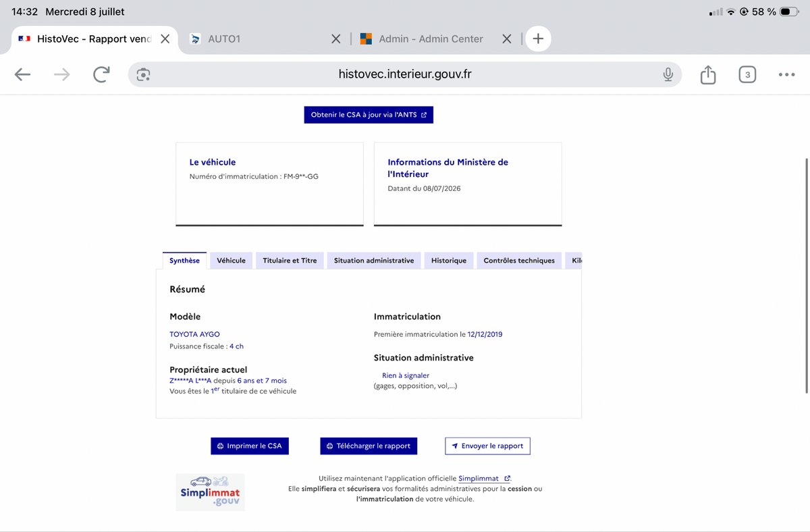
Task: Close the AUTO1 tab
Action: pos(335,38)
